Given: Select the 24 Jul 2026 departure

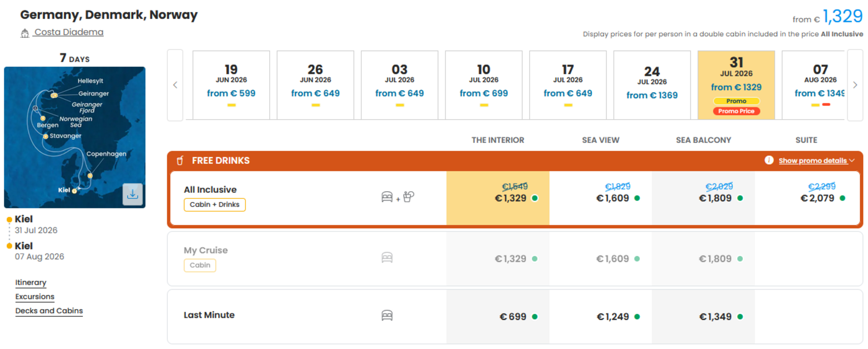Looking at the screenshot, I should click(652, 85).
